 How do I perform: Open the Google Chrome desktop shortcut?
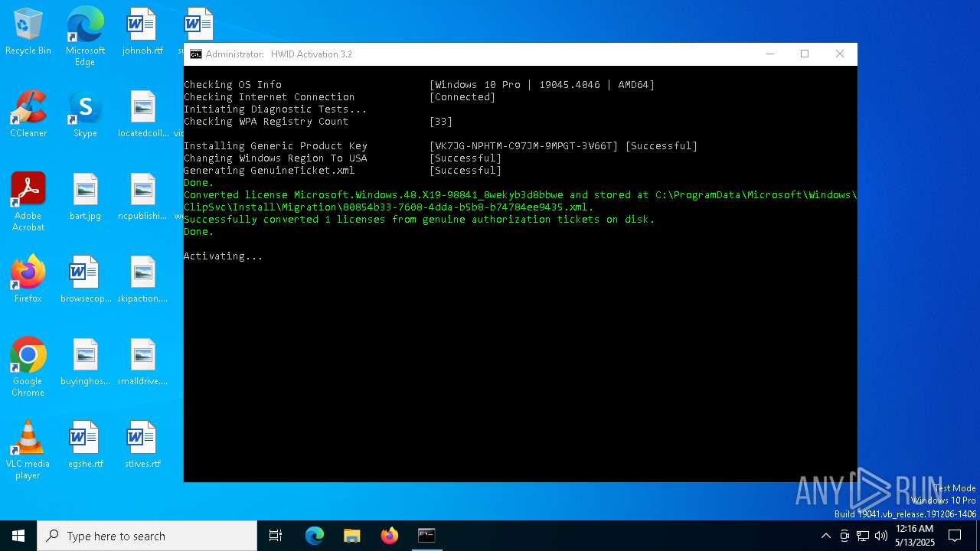(x=28, y=367)
